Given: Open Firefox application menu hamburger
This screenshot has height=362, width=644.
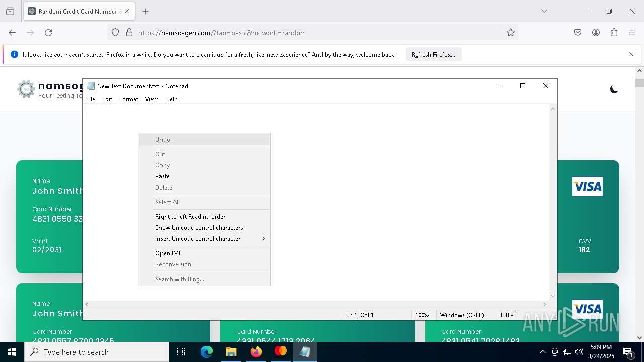Looking at the screenshot, I should (632, 33).
